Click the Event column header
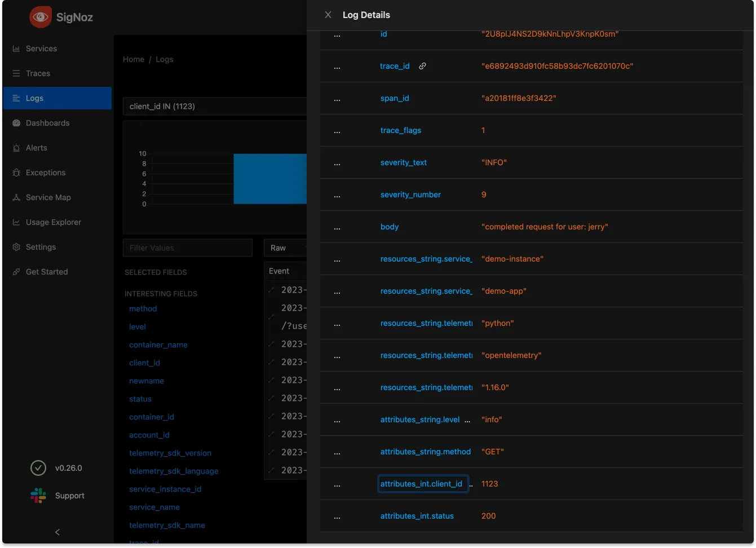The image size is (756, 548). (x=285, y=271)
